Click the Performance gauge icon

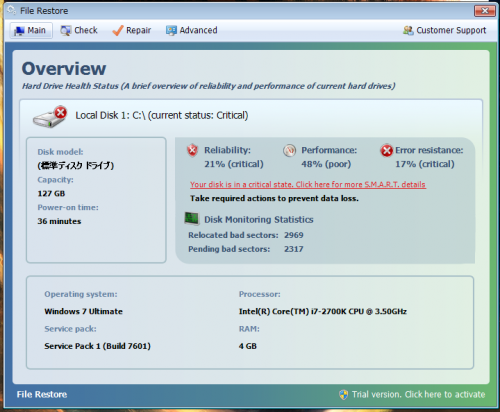289,151
